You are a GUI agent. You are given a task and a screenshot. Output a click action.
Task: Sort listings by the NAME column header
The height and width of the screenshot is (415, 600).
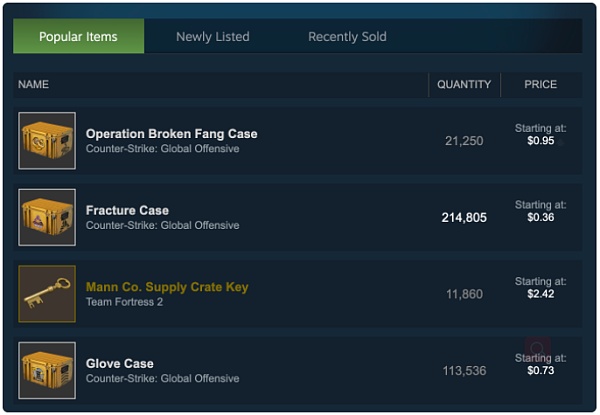[x=34, y=85]
